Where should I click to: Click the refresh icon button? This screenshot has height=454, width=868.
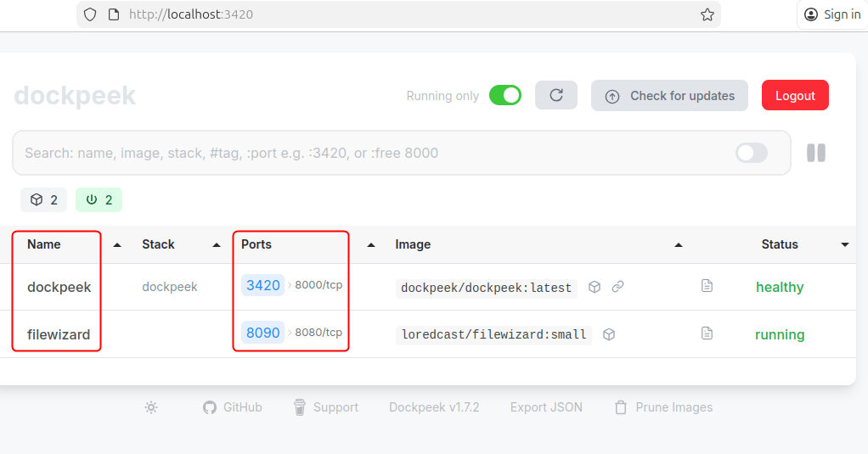click(x=556, y=96)
